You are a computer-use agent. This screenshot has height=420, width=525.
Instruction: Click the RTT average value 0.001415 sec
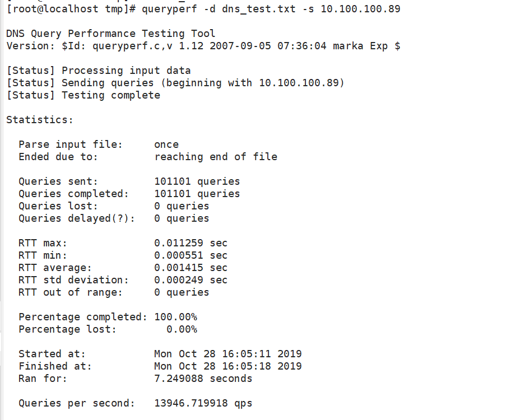pos(191,268)
